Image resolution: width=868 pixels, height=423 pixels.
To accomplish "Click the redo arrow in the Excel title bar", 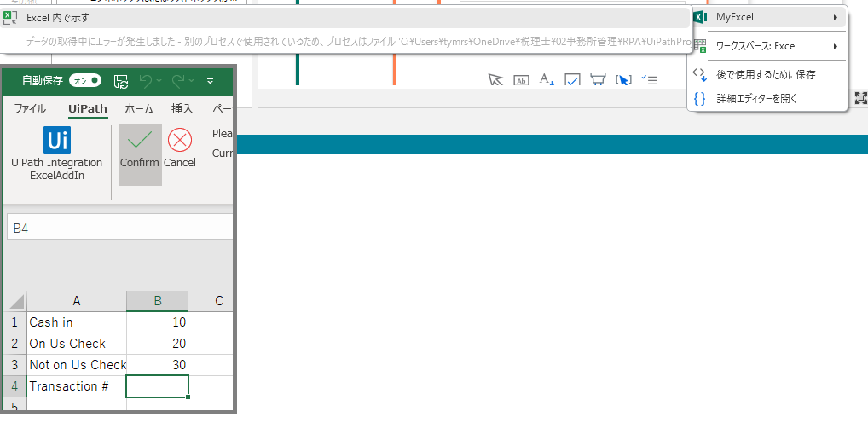I will tap(178, 81).
